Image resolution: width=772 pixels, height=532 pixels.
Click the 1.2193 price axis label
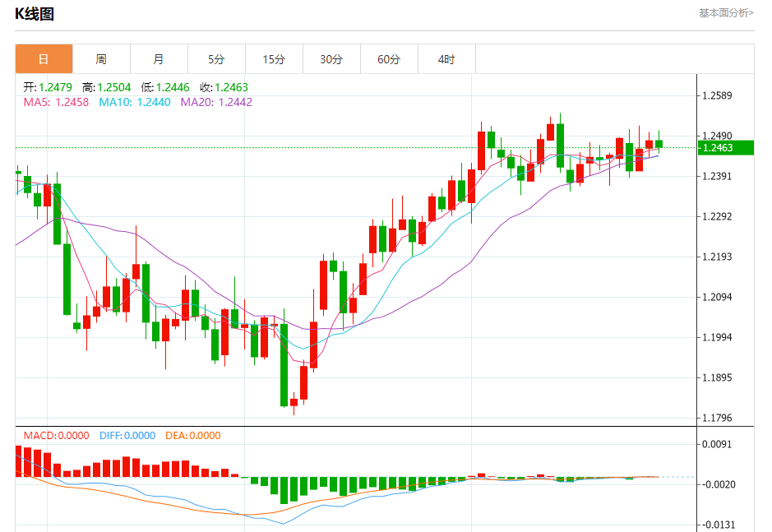click(x=717, y=257)
